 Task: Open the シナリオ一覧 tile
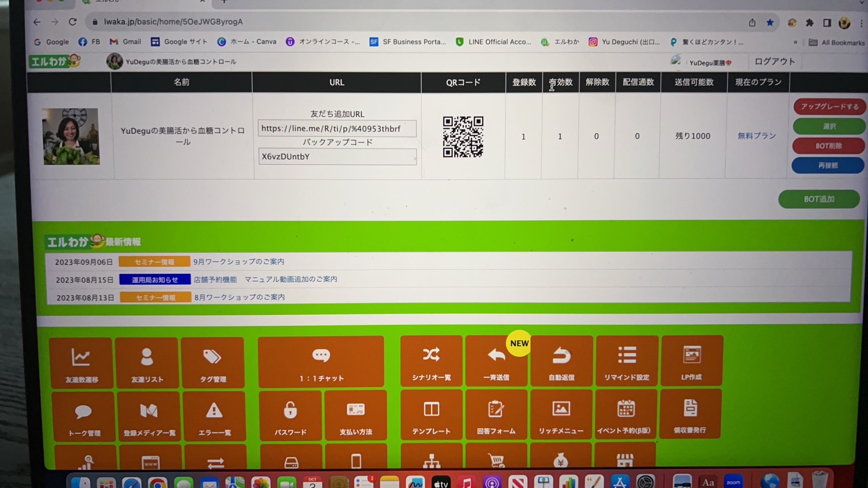point(431,360)
